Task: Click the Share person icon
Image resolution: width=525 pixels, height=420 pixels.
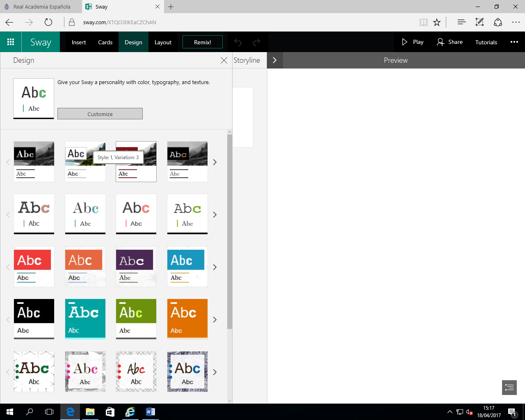Action: [441, 42]
